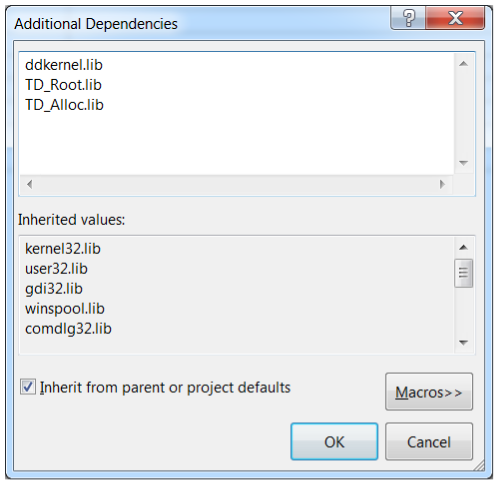Click the inherited values scrollbar thumb
500x486 pixels.
[463, 273]
